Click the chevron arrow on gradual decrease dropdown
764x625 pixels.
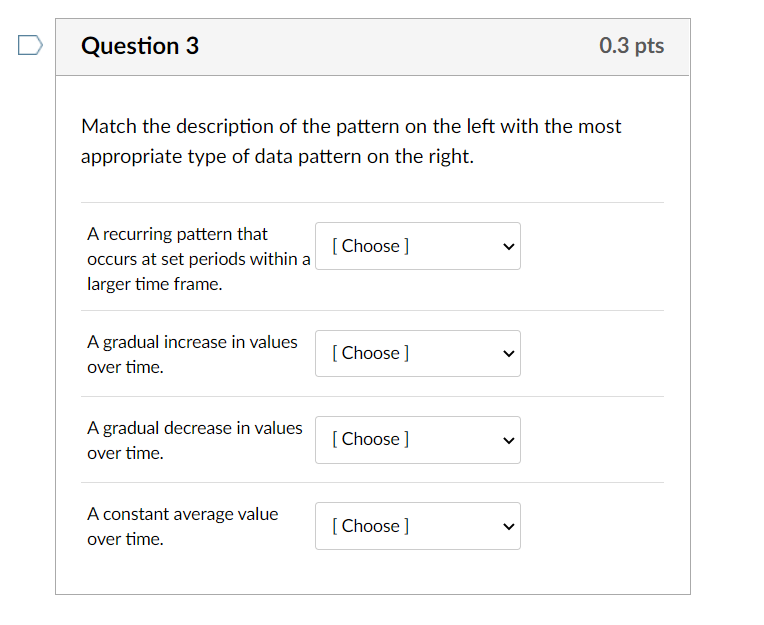point(508,440)
